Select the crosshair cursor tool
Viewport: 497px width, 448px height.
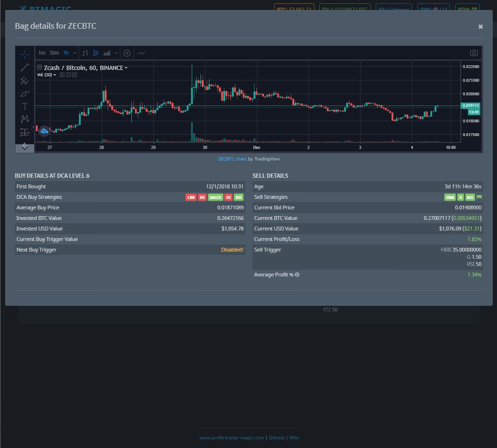pyautogui.click(x=24, y=54)
